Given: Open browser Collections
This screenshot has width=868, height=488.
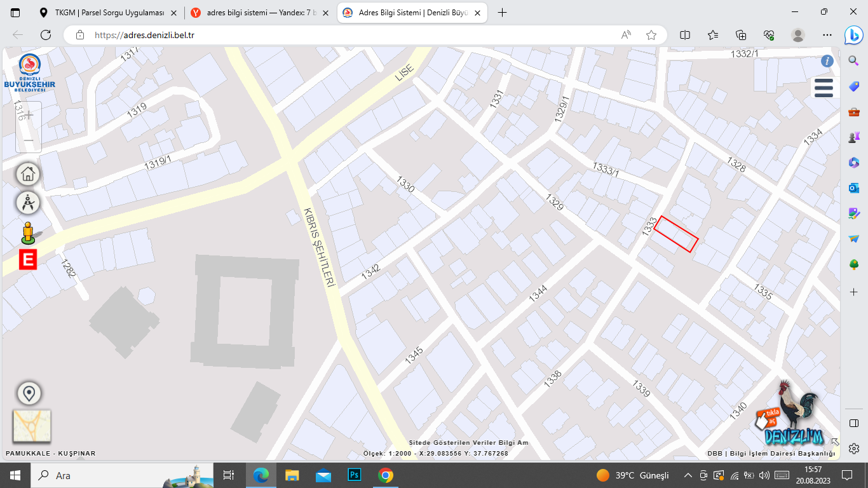Looking at the screenshot, I should click(x=741, y=35).
